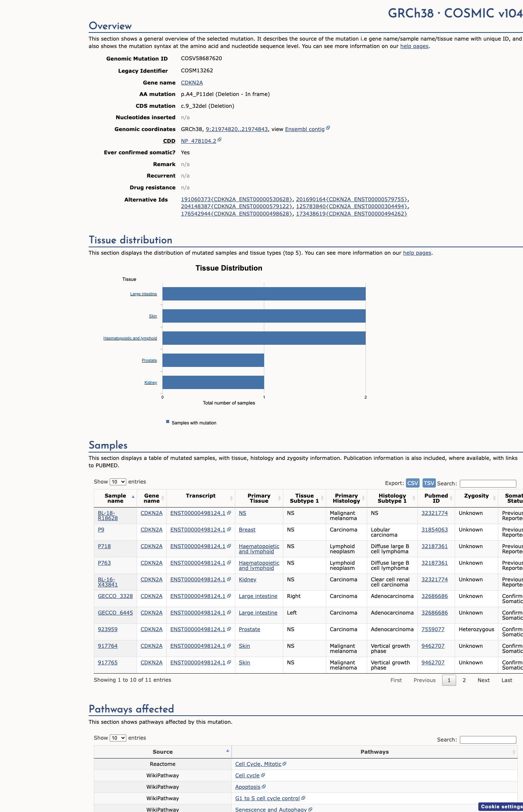Click Prostate chart axis label

click(149, 360)
